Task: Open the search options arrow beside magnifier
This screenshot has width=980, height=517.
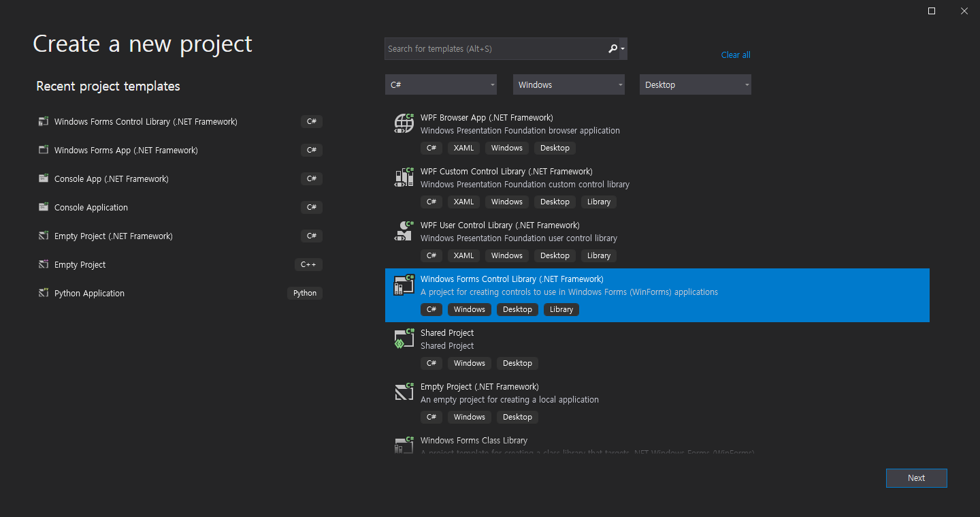Action: (x=623, y=49)
